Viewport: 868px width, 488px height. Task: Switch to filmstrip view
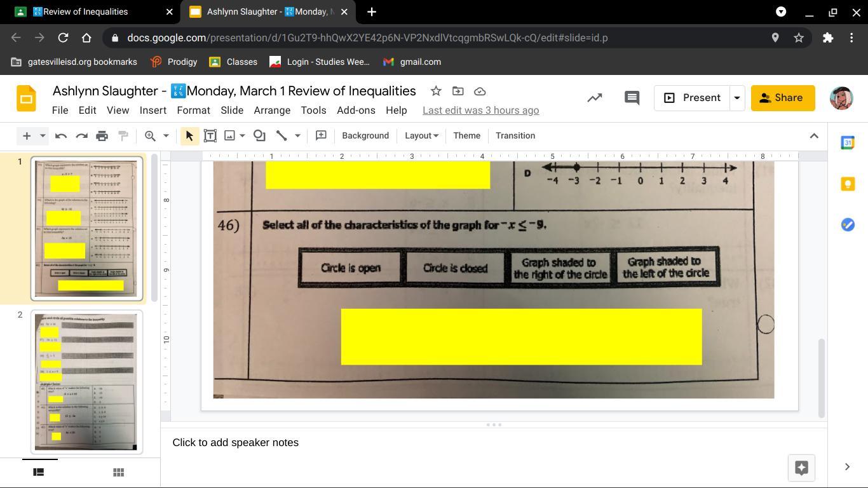tap(38, 472)
